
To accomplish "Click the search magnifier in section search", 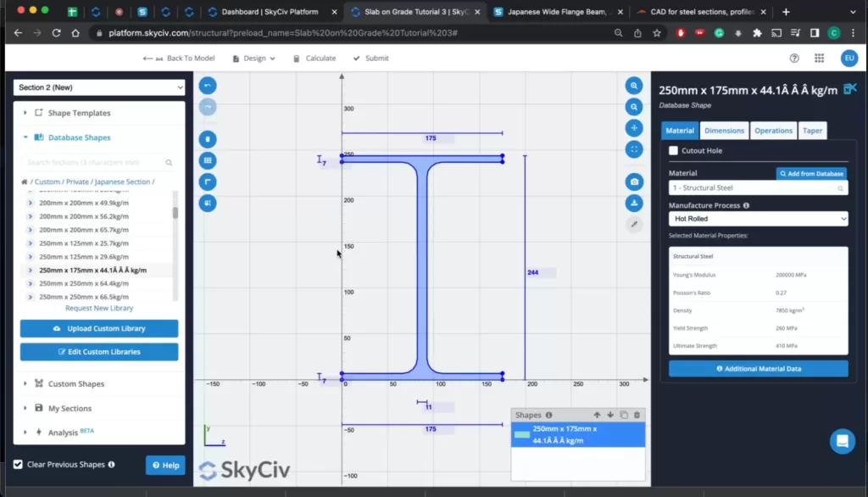I will (169, 163).
